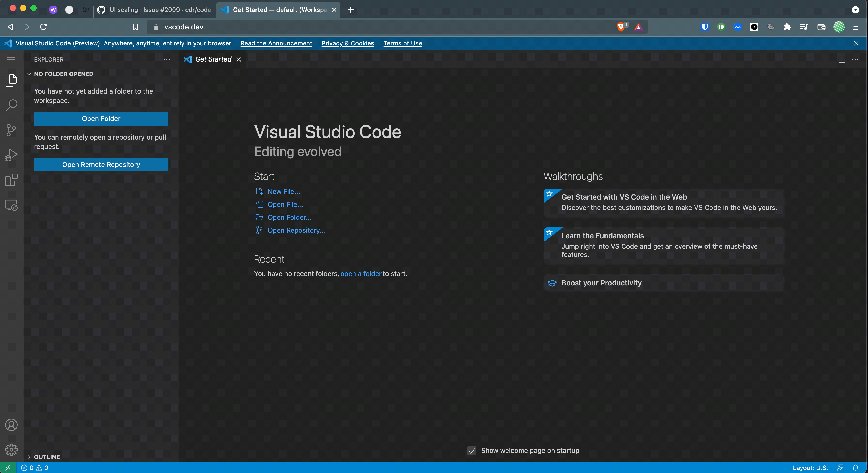Uncheck Show welcome page on startup

[472, 451]
